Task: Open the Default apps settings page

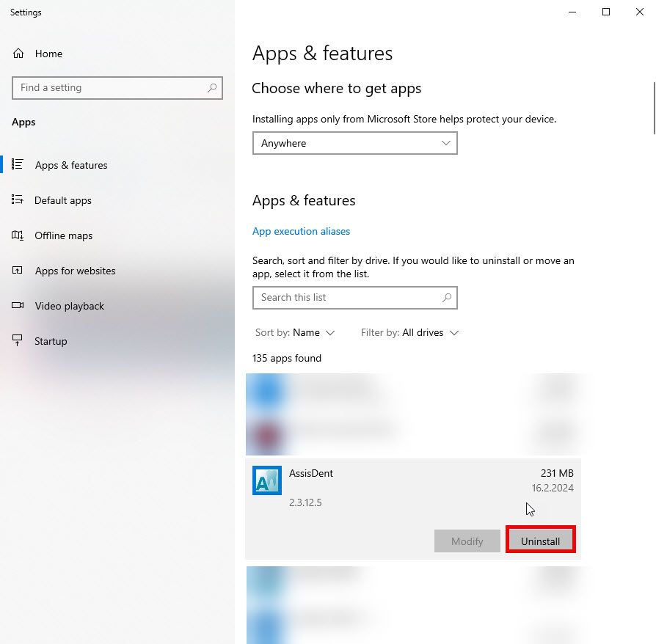Action: pyautogui.click(x=63, y=200)
